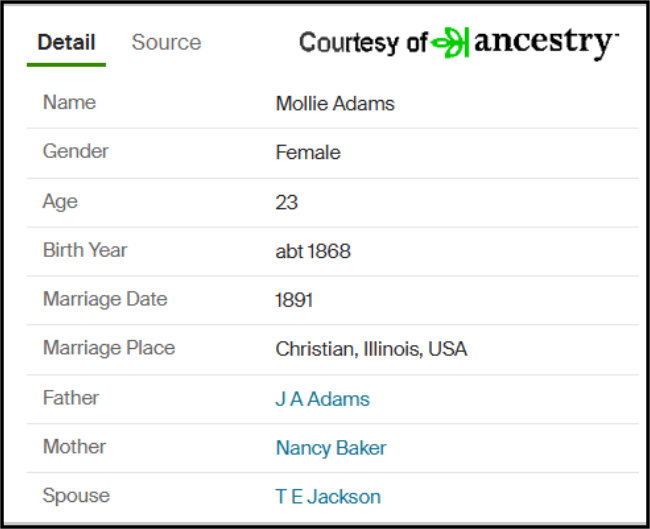Viewport: 650px width, 529px height.
Task: Open the Nancy Baker mother link
Action: click(331, 448)
